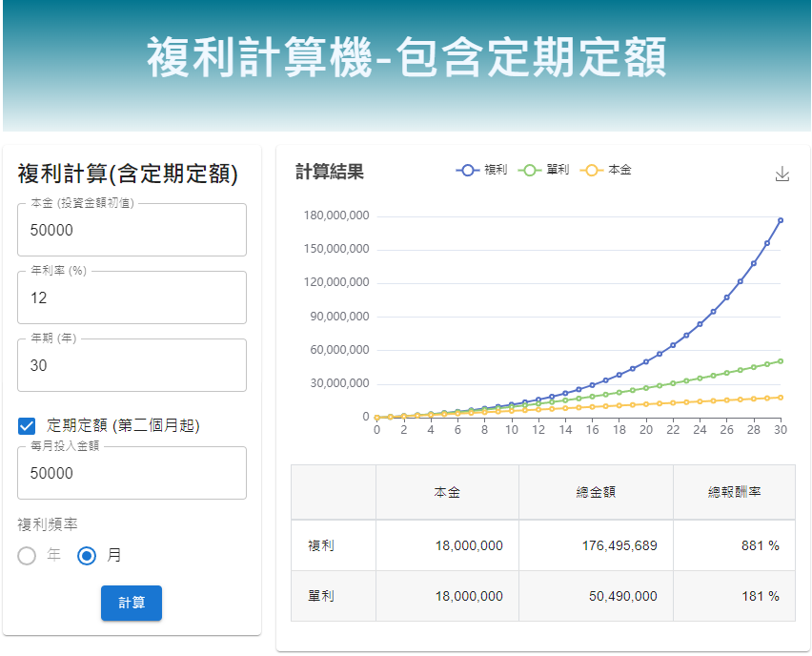
Task: Click the 複利計算機-包含定期定額 page title
Action: coord(407,57)
